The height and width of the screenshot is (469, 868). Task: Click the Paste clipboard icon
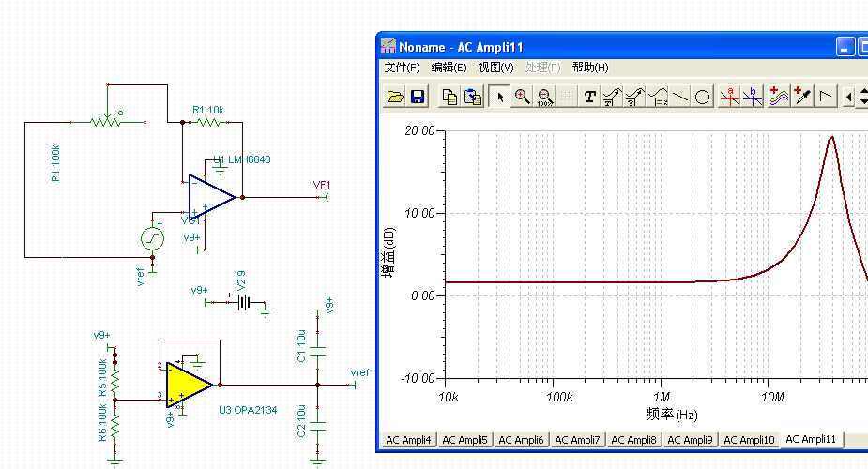pos(473,97)
